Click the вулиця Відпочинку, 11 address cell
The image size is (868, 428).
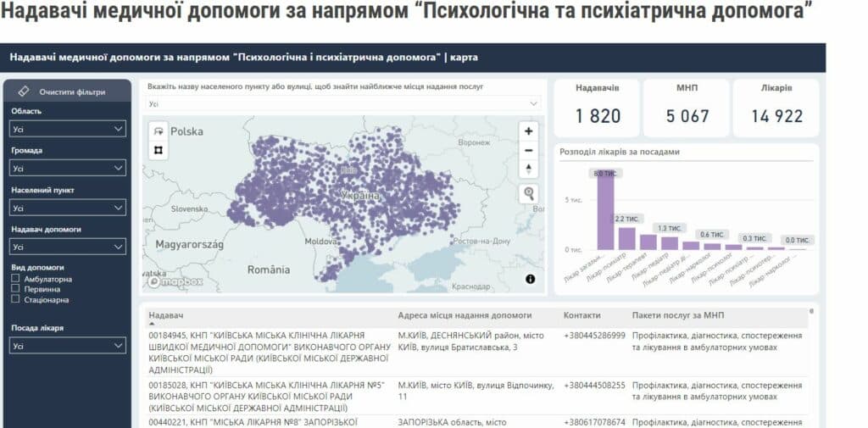click(476, 391)
